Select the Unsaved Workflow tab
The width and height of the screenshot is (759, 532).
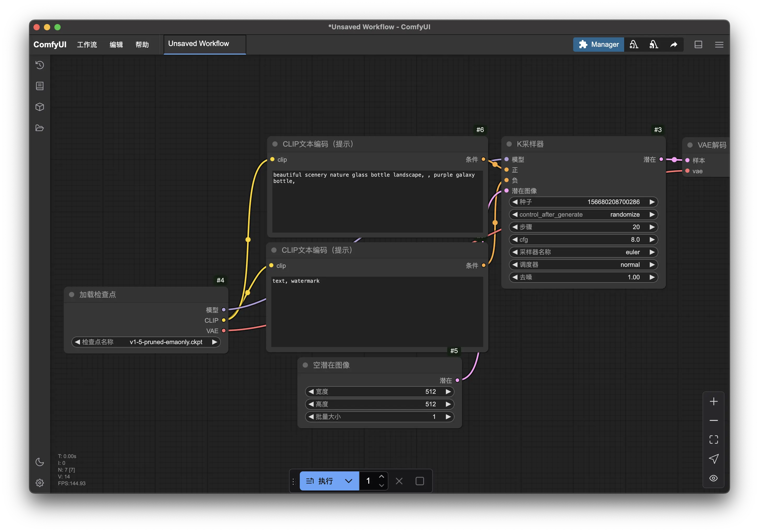click(x=198, y=44)
